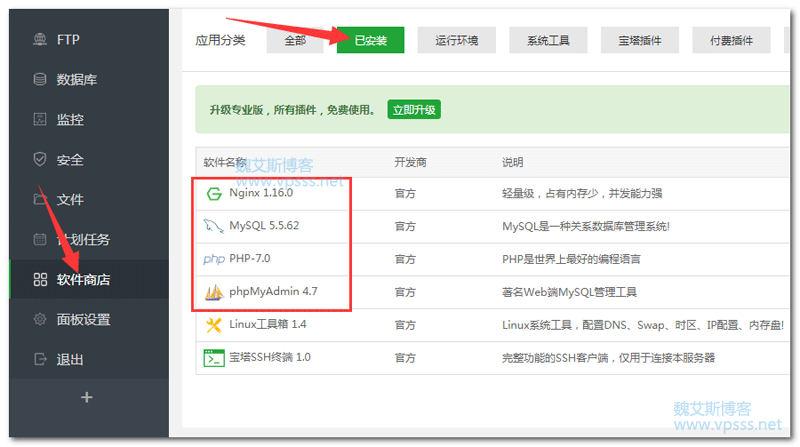This screenshot has width=800, height=447.
Task: Log out using 退出
Action: point(70,360)
